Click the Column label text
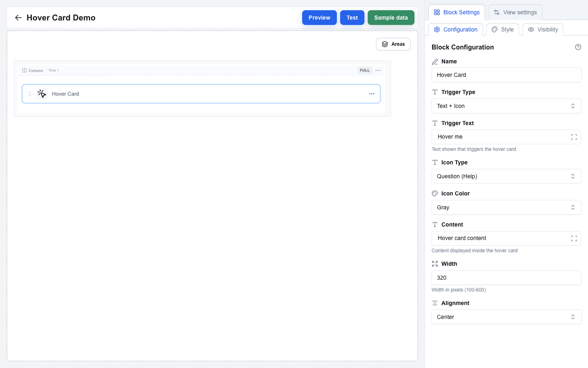588x368 pixels. click(36, 70)
